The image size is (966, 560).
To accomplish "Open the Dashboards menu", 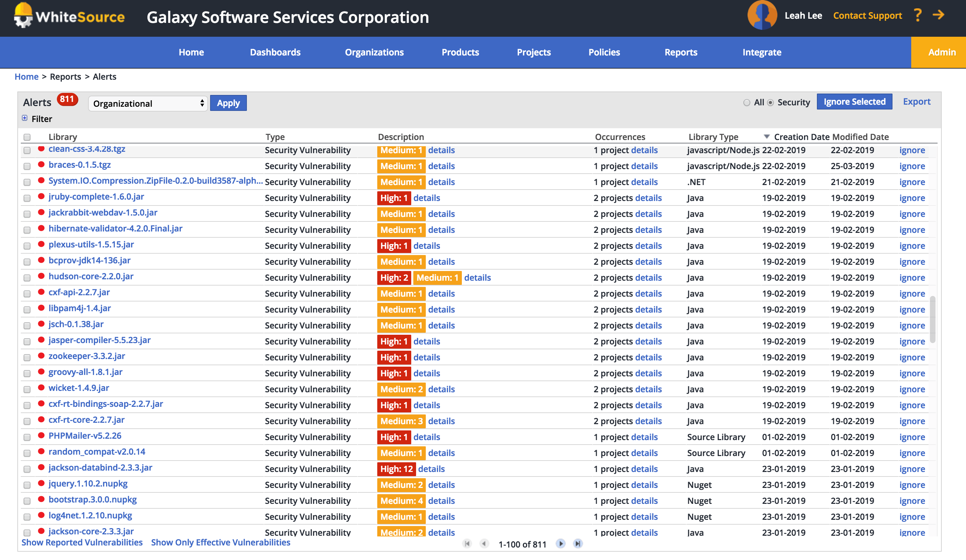I will (275, 52).
